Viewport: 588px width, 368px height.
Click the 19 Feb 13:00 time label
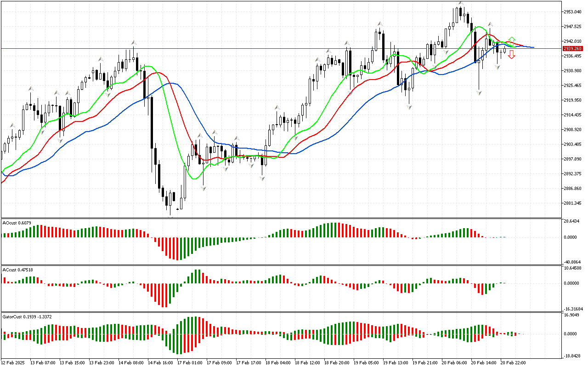(396, 363)
